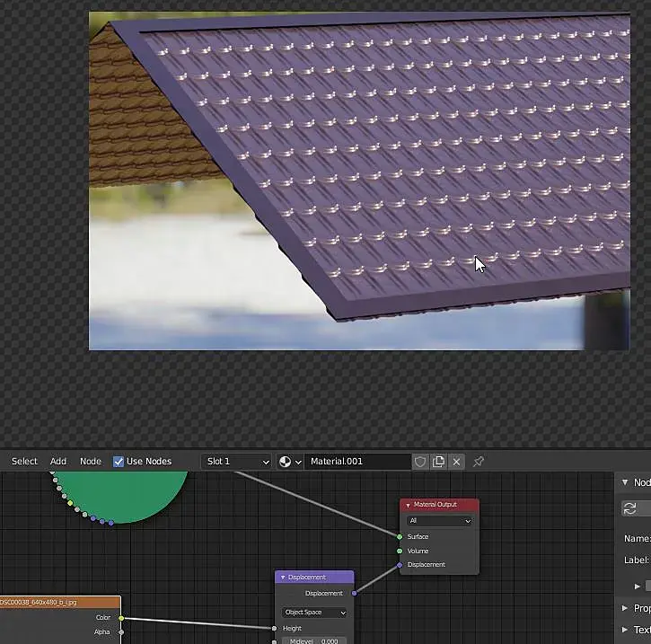Click the Volume input socket
The width and height of the screenshot is (651, 644).
(x=400, y=551)
